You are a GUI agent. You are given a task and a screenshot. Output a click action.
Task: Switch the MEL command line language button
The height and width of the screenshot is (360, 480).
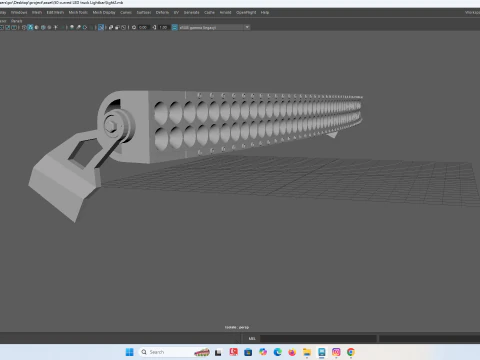[x=252, y=338]
